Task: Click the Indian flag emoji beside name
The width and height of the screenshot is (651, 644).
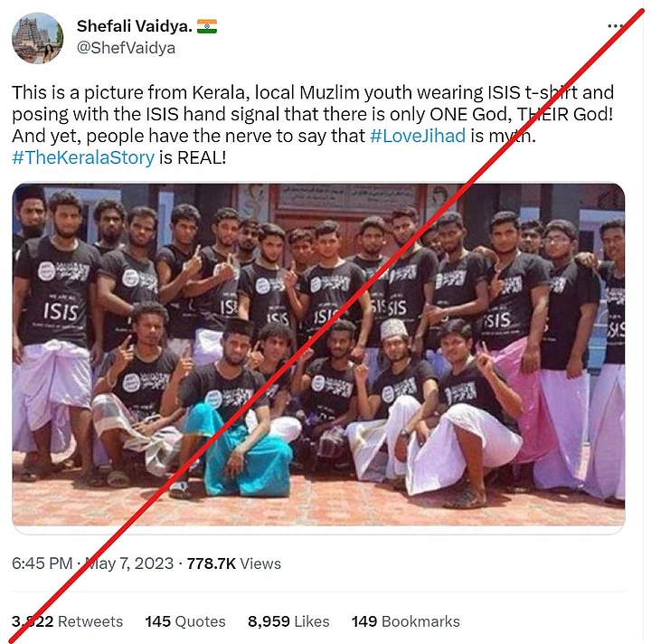Action: (207, 26)
